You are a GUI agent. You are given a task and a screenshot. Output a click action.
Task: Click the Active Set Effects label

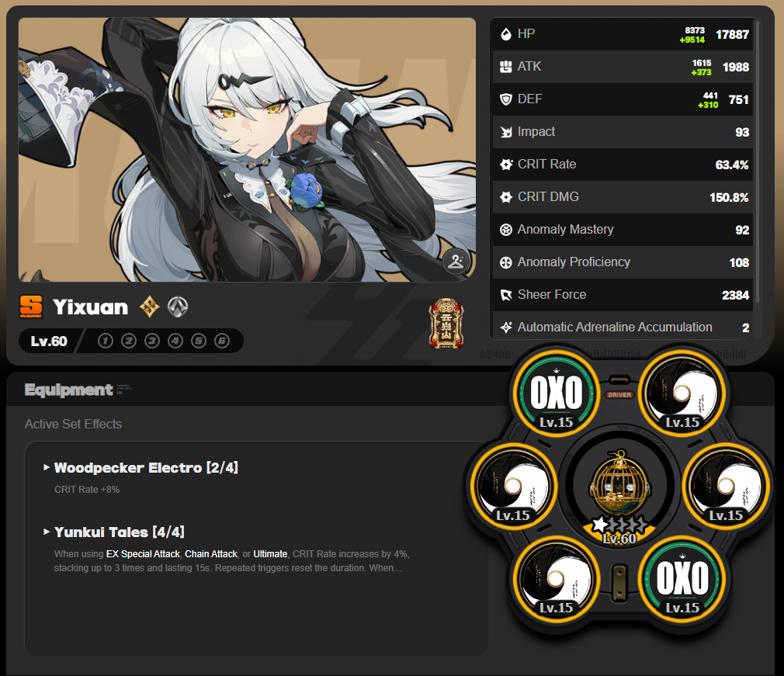[74, 424]
